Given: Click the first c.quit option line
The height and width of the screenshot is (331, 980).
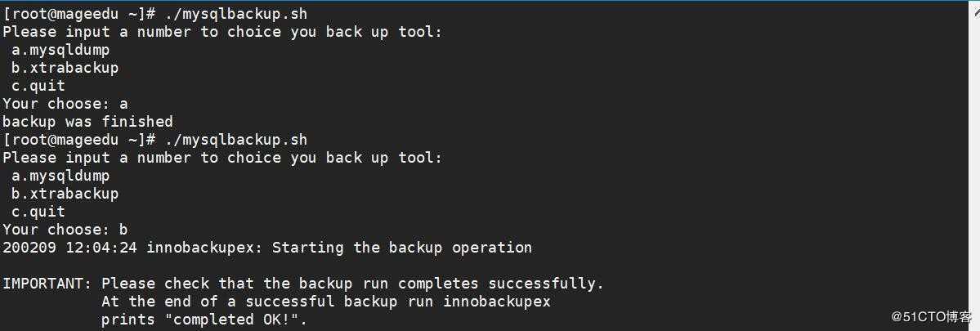Looking at the screenshot, I should point(38,86).
